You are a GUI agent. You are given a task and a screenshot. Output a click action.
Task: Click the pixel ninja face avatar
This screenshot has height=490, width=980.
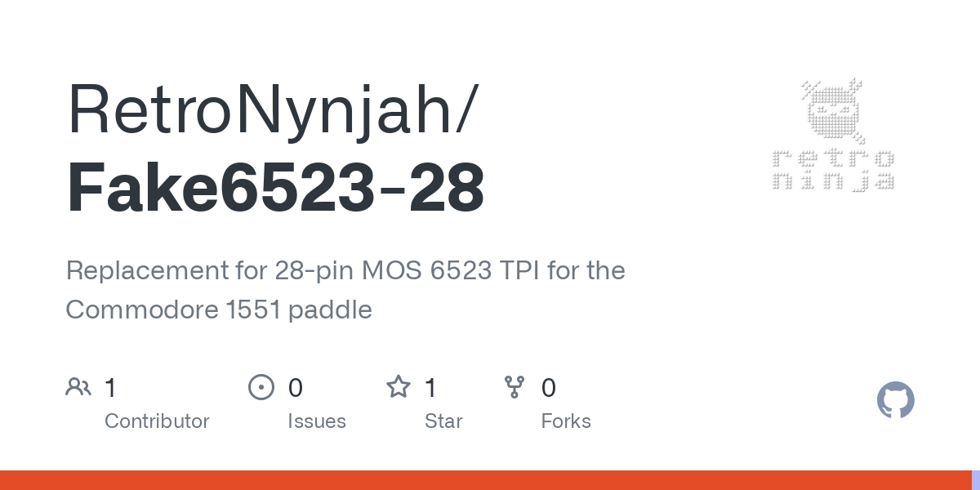pyautogui.click(x=832, y=111)
